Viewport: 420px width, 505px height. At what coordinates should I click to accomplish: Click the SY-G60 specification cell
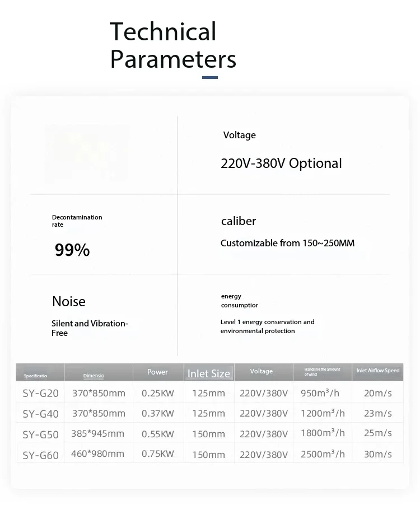point(40,455)
